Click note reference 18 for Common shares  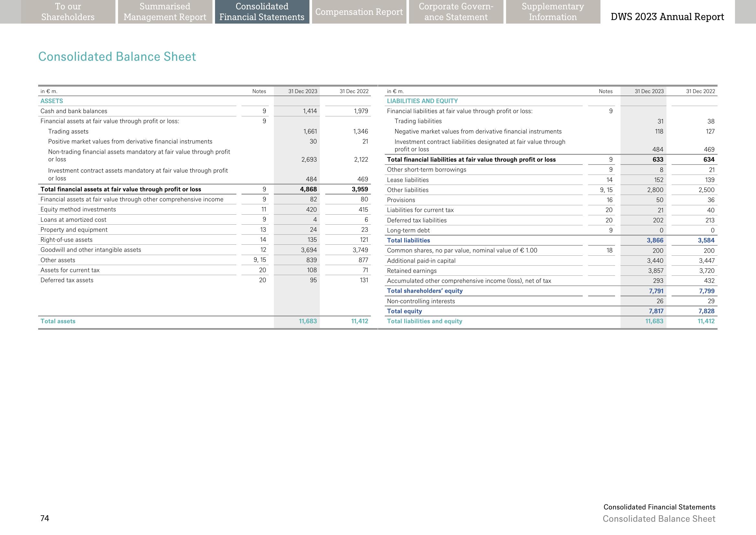(x=609, y=251)
